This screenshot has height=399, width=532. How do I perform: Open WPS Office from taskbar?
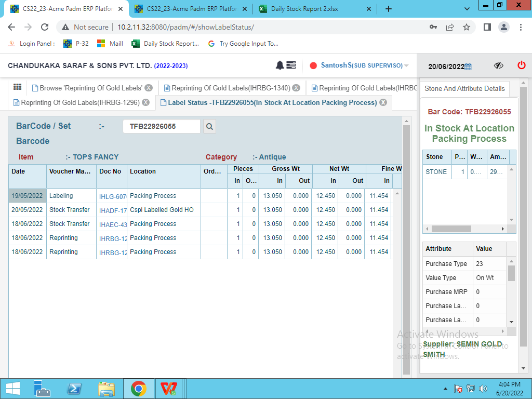pyautogui.click(x=169, y=389)
